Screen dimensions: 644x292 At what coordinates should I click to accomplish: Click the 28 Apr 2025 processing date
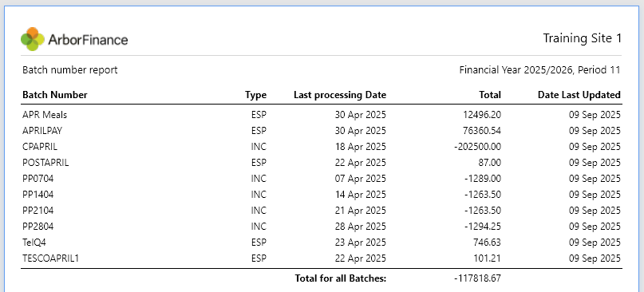[361, 227]
